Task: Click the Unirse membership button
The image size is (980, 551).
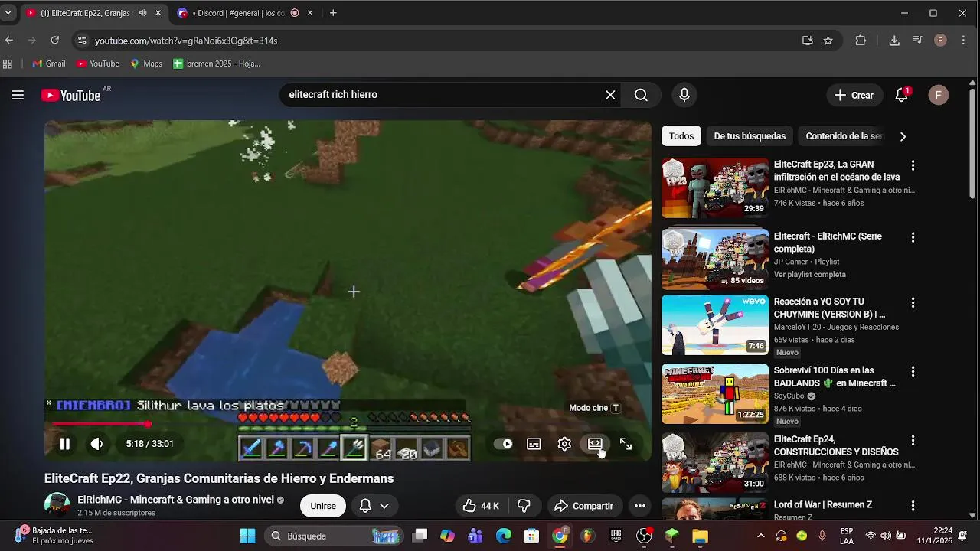Action: pos(323,506)
